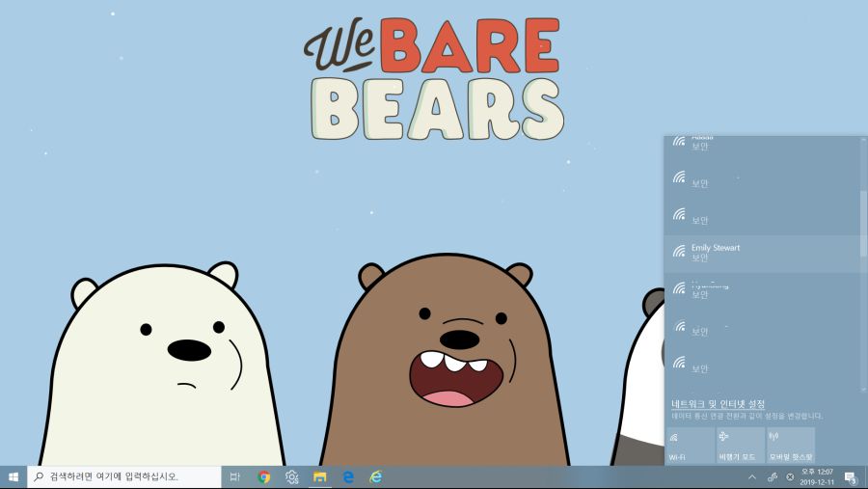Image resolution: width=868 pixels, height=489 pixels.
Task: Toggle airplane mode (비행기 모드) tile
Action: coord(740,445)
